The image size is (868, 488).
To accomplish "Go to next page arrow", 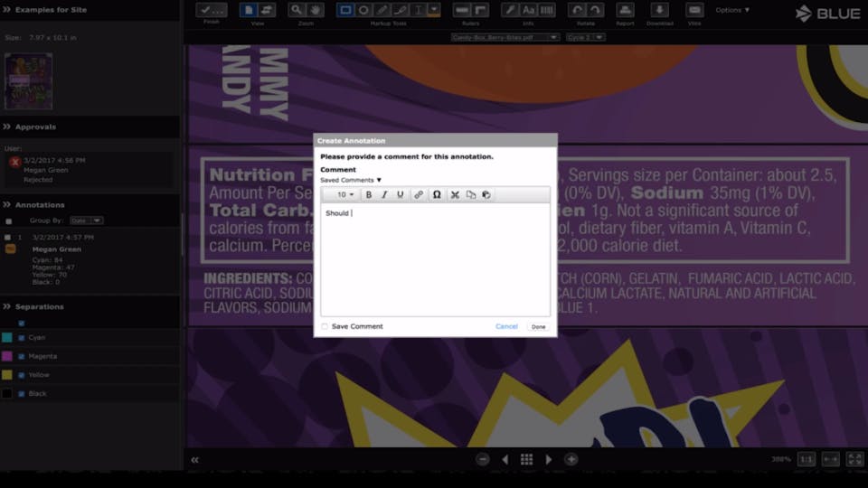I will (549, 459).
